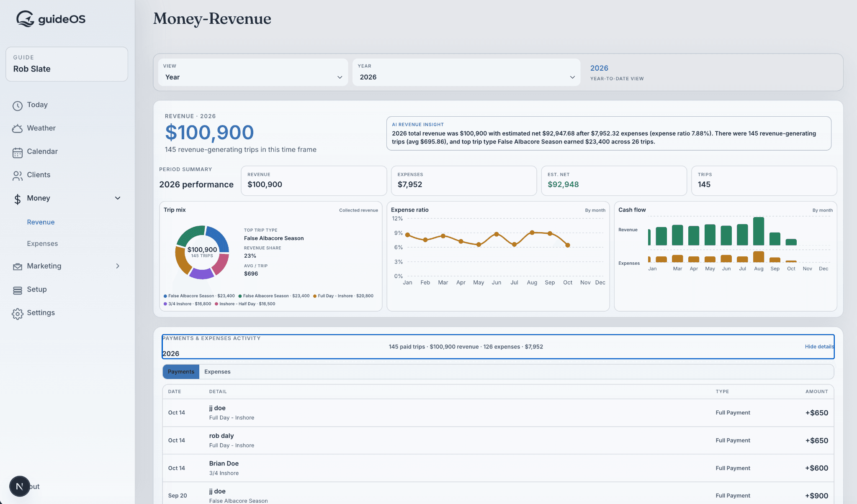Viewport: 857px width, 504px height.
Task: Click the Setup stack icon
Action: coord(17,290)
